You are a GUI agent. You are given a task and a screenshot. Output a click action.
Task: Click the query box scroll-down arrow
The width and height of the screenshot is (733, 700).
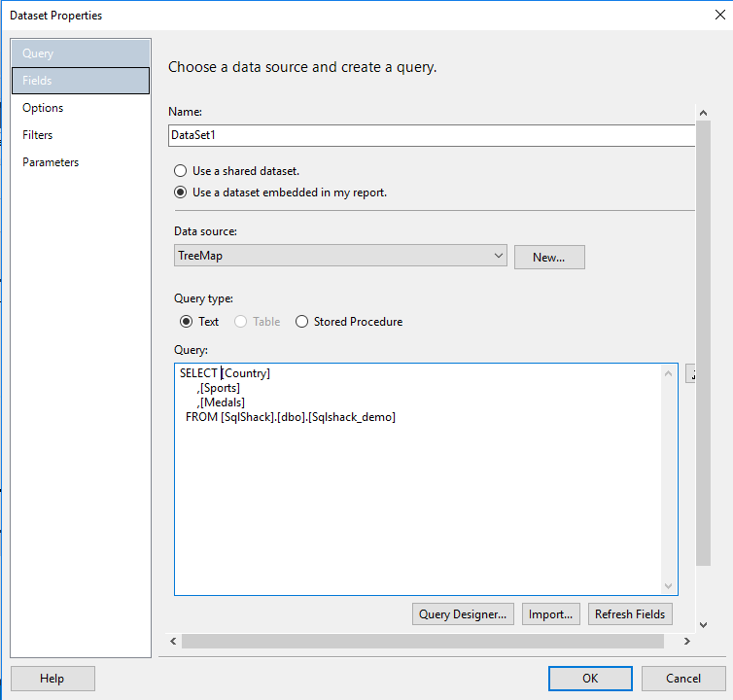[668, 585]
